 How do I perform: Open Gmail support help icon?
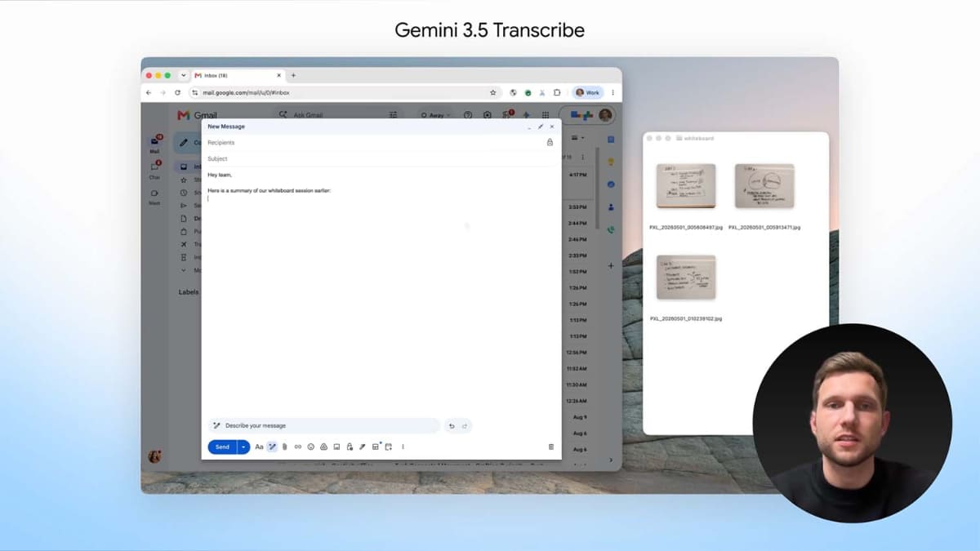(468, 115)
